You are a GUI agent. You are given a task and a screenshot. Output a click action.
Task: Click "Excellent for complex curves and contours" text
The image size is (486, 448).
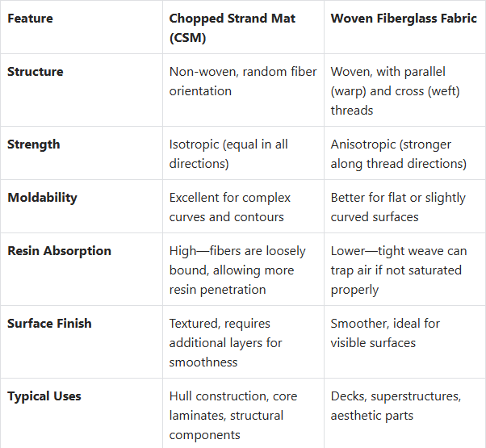229,207
